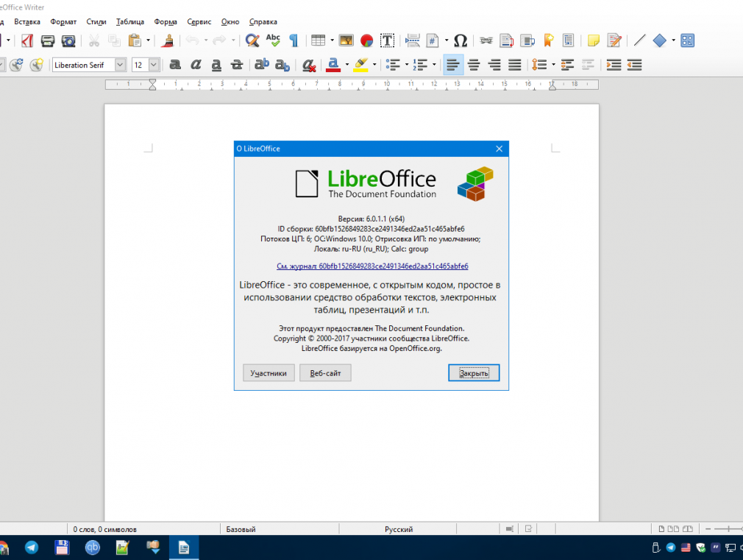743x560 pixels.
Task: Apply yellow highlighting color
Action: tap(360, 65)
